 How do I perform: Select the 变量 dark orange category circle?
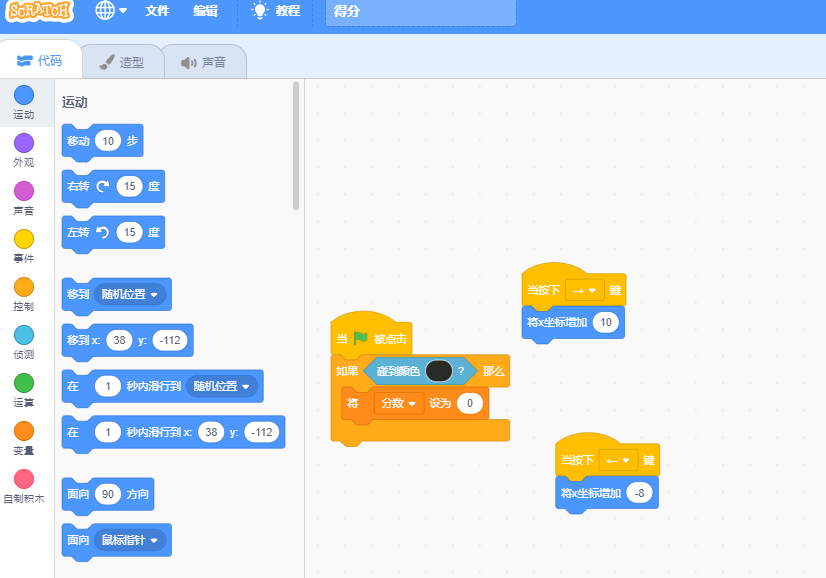click(24, 431)
